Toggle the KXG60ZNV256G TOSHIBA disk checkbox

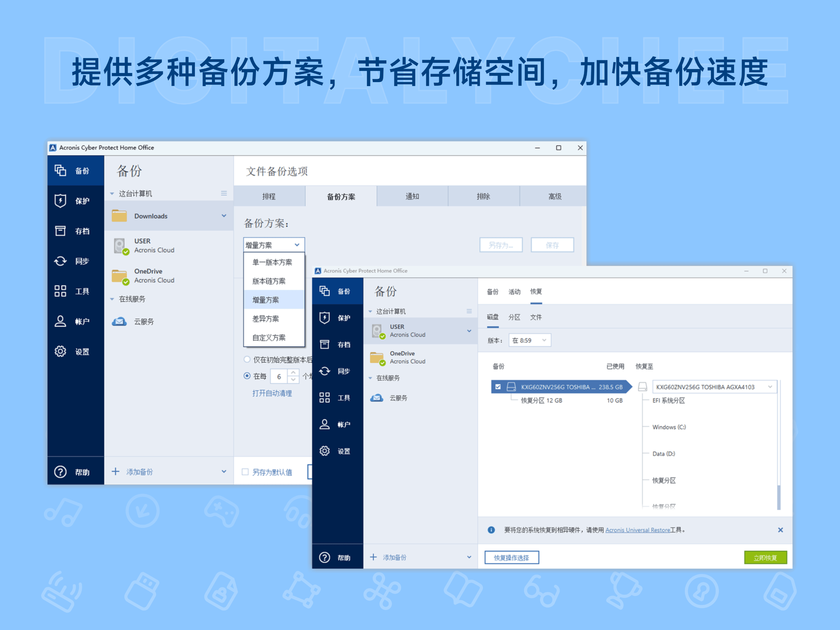pyautogui.click(x=498, y=387)
